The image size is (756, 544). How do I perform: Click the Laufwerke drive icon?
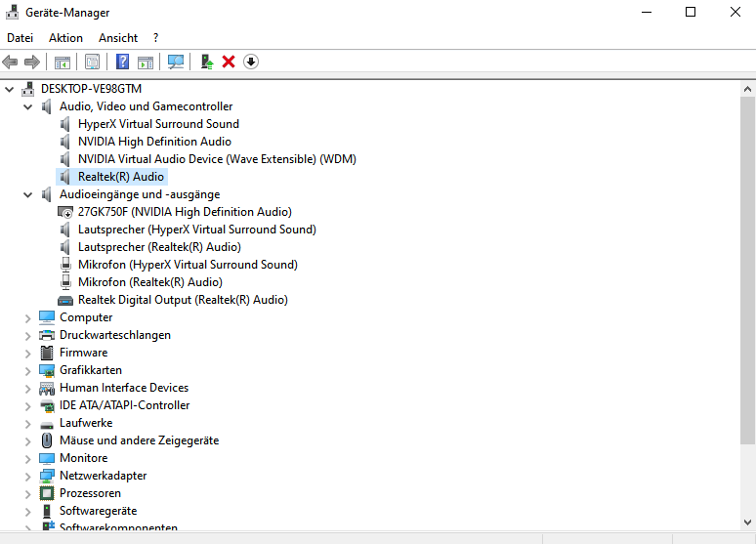47,425
